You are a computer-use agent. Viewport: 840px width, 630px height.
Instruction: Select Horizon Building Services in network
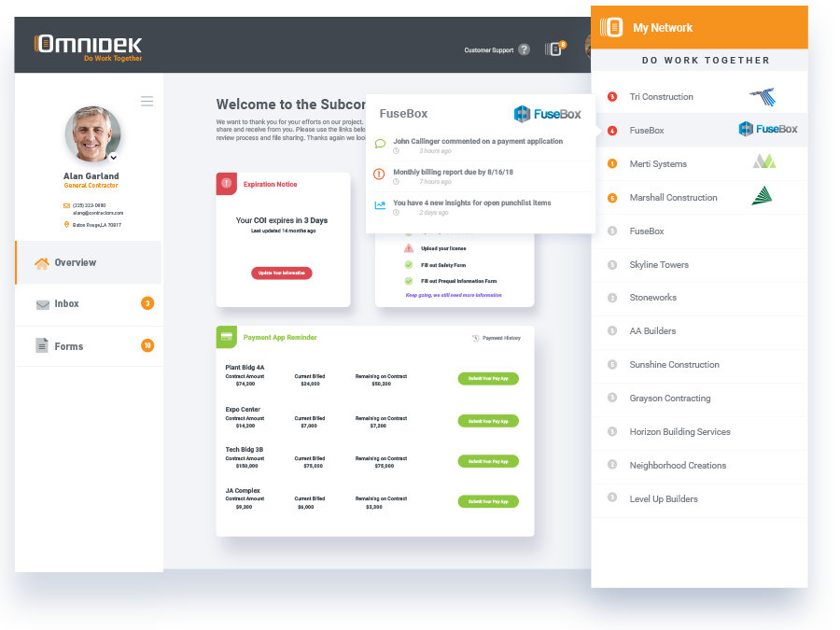[700, 432]
